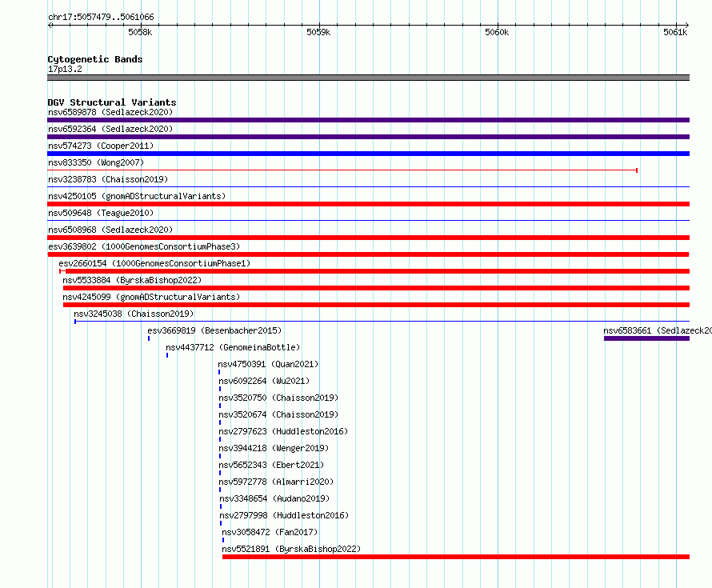Select the nsv6508968 (Sedlazeck2020) label
Viewport: 712px width, 588px height.
point(110,230)
